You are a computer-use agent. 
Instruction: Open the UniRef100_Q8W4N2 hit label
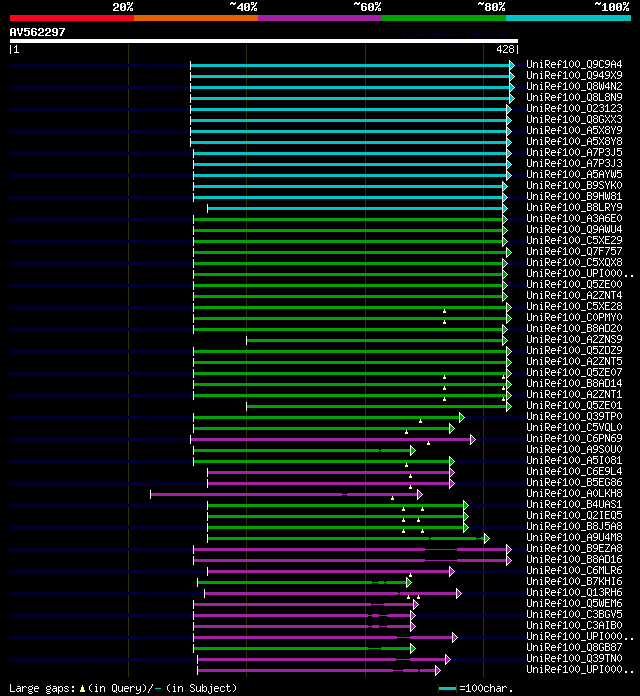tap(574, 86)
